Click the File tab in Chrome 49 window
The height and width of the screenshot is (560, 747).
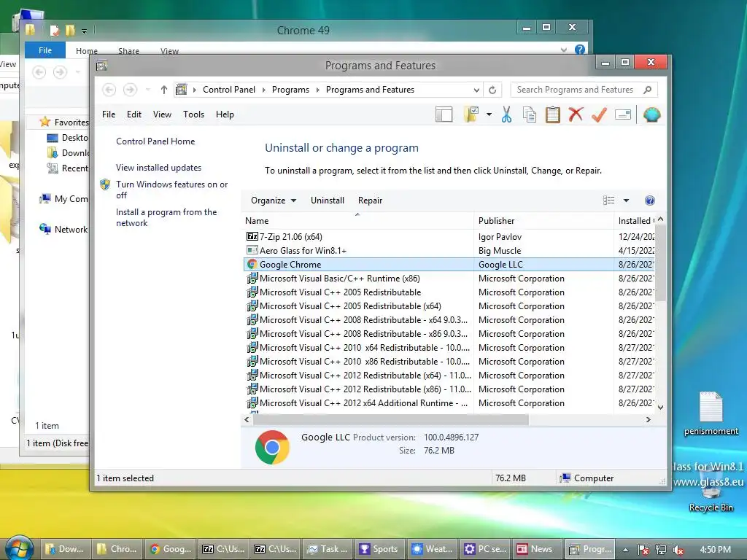45,50
